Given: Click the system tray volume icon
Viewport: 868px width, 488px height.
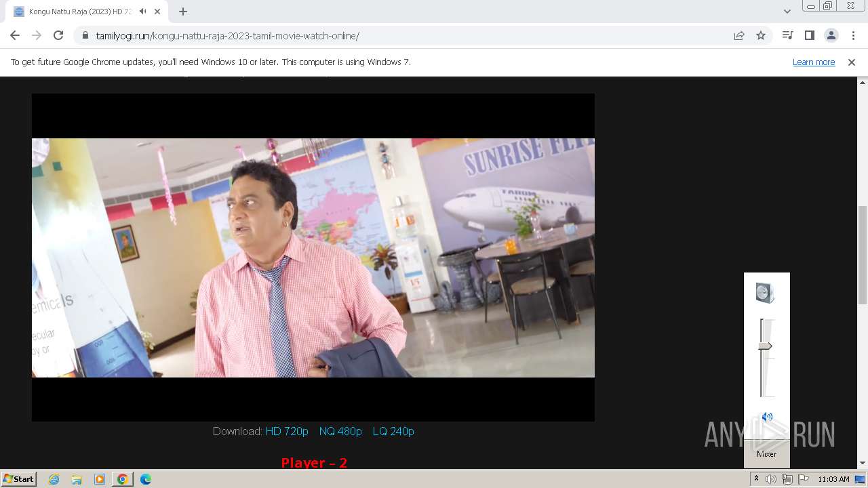Looking at the screenshot, I should coord(771,479).
